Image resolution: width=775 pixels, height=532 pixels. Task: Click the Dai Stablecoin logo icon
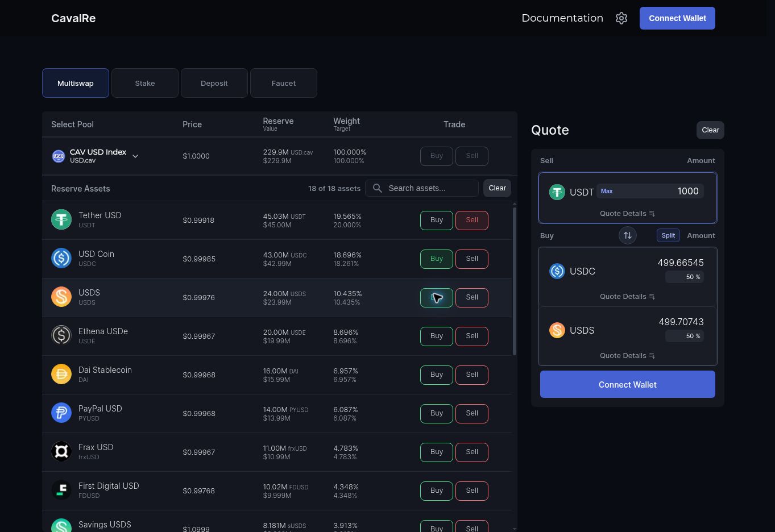[61, 374]
